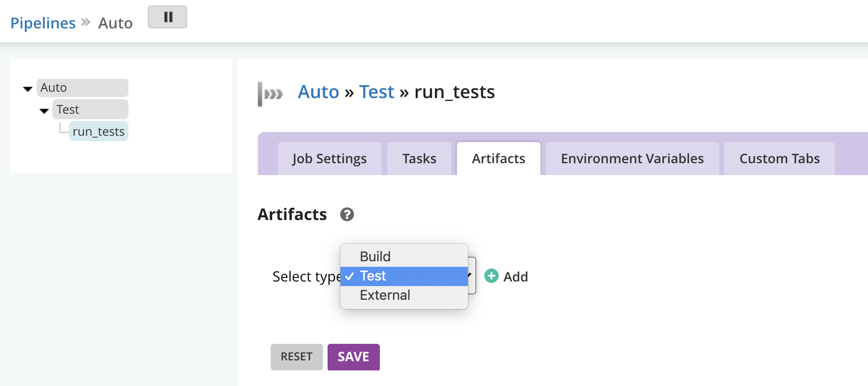Click the Test breadcrumb link
Image resolution: width=868 pixels, height=386 pixels.
(376, 92)
